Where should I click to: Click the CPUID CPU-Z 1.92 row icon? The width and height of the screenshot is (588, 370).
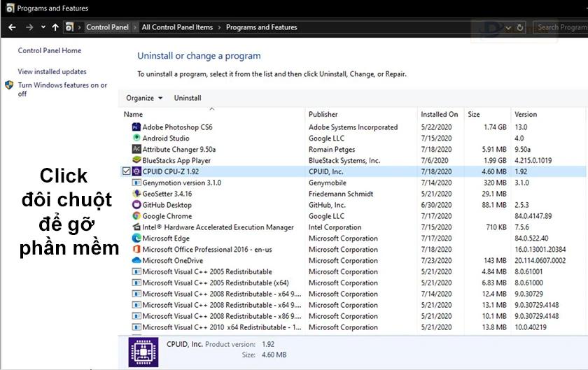pos(136,171)
